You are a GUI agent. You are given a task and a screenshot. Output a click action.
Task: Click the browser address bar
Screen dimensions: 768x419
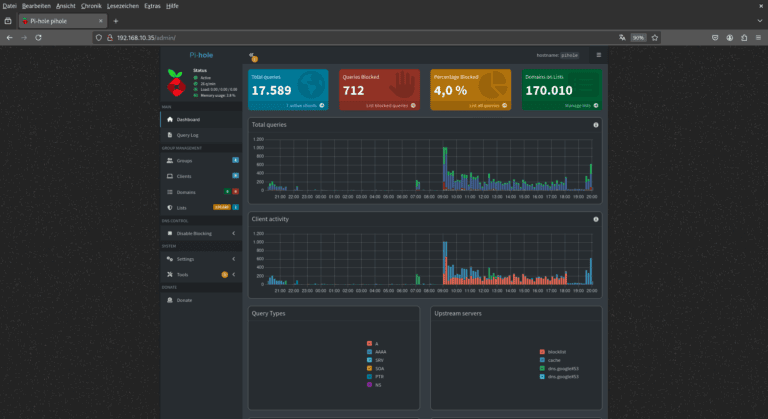pos(362,38)
